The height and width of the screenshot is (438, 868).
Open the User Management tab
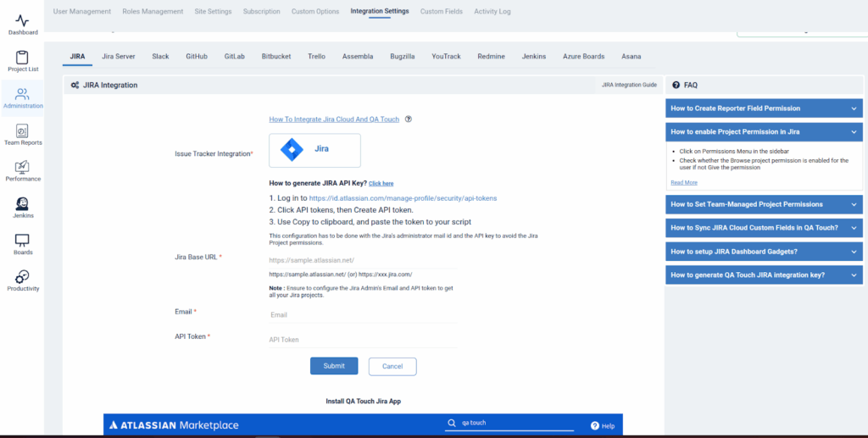click(82, 11)
